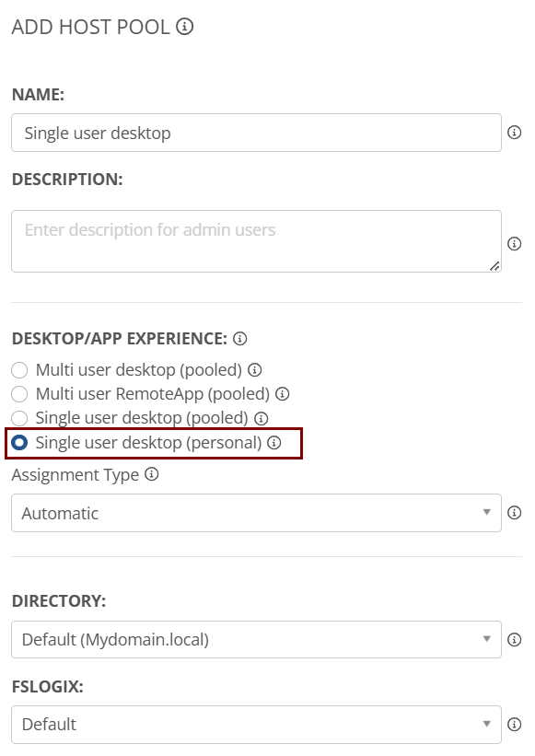Select Single user desktop (personal) radio

pos(19,443)
